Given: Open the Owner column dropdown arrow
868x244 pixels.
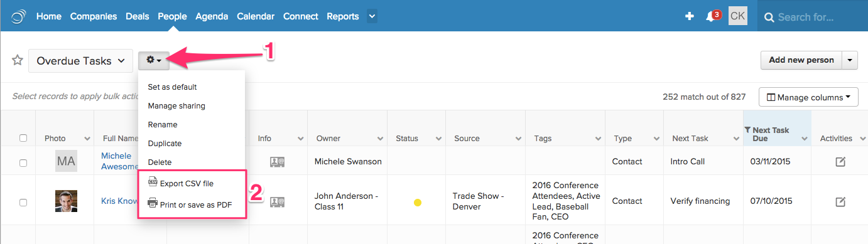Looking at the screenshot, I should [380, 139].
